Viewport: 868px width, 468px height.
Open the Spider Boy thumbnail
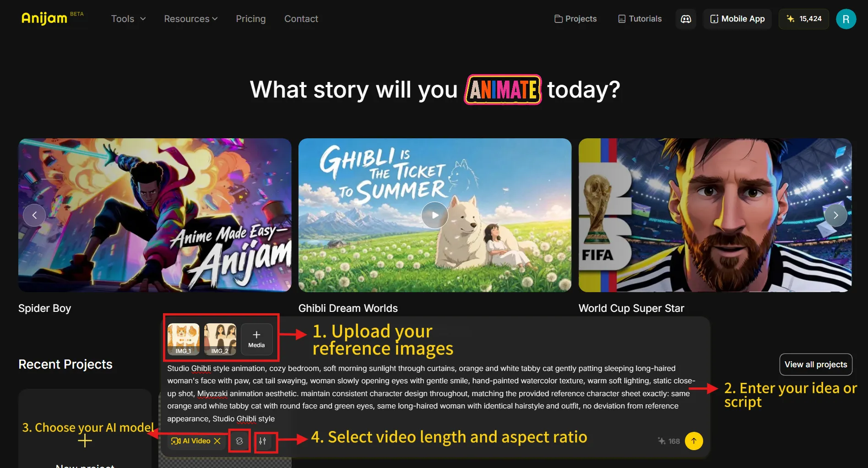155,215
